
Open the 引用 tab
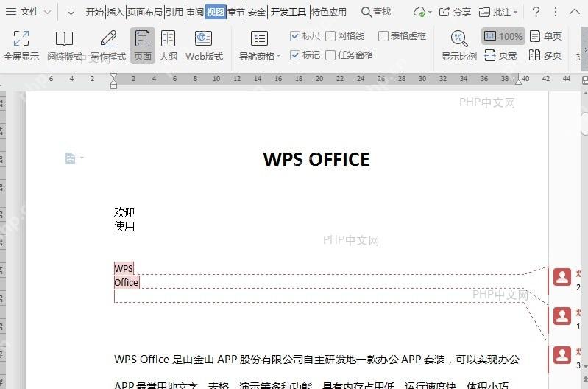(x=174, y=12)
